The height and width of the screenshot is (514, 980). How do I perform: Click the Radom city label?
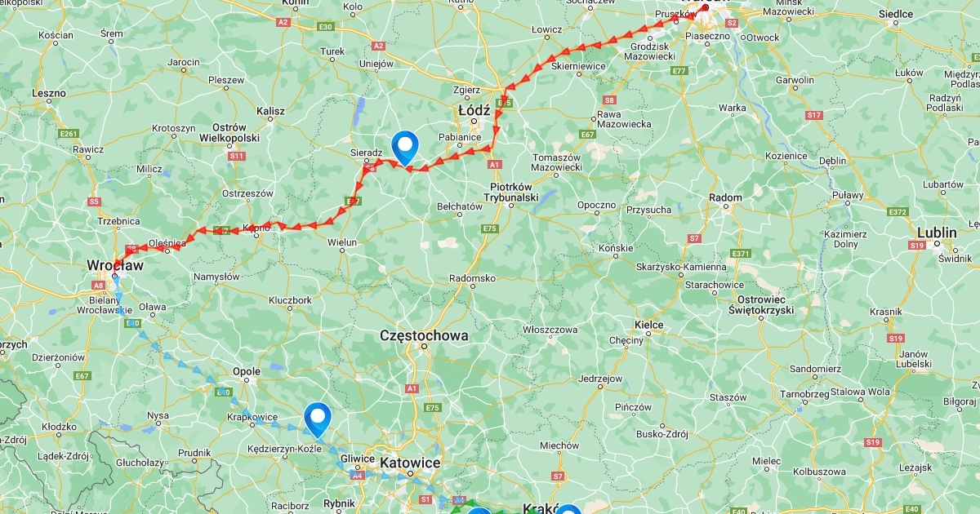point(725,197)
